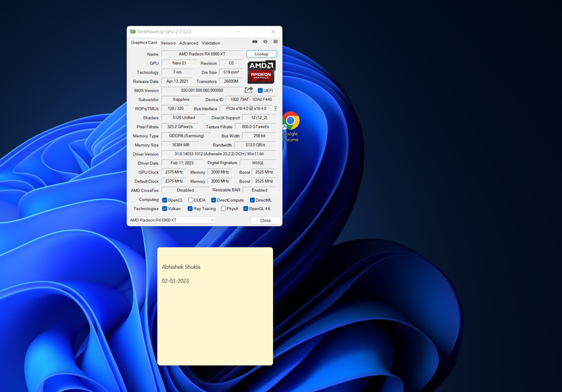Click the GPU-Z title bar app icon
The height and width of the screenshot is (392, 562).
(132, 32)
